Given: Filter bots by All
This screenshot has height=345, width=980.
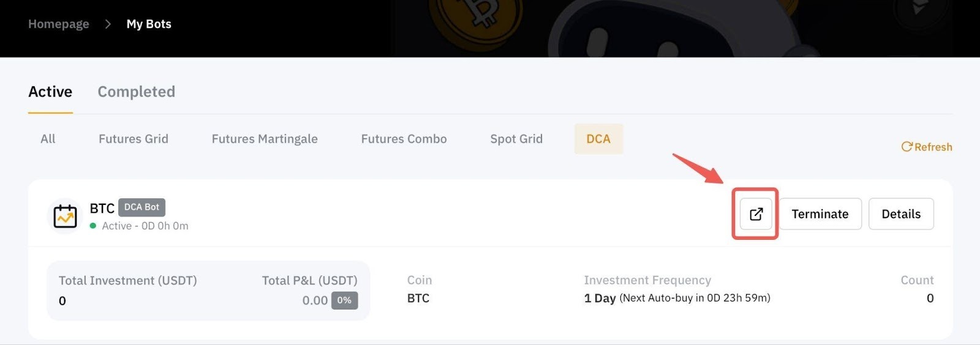Looking at the screenshot, I should pos(48,139).
